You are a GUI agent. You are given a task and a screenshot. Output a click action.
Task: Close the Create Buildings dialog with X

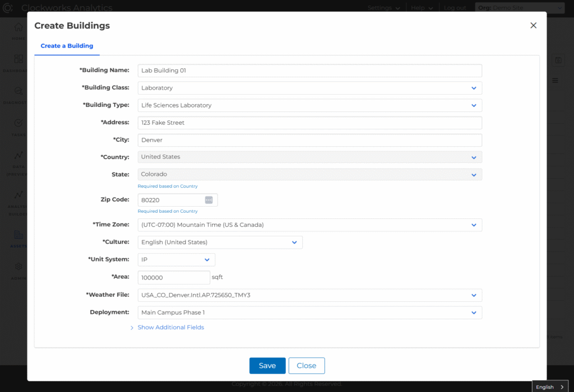[533, 25]
